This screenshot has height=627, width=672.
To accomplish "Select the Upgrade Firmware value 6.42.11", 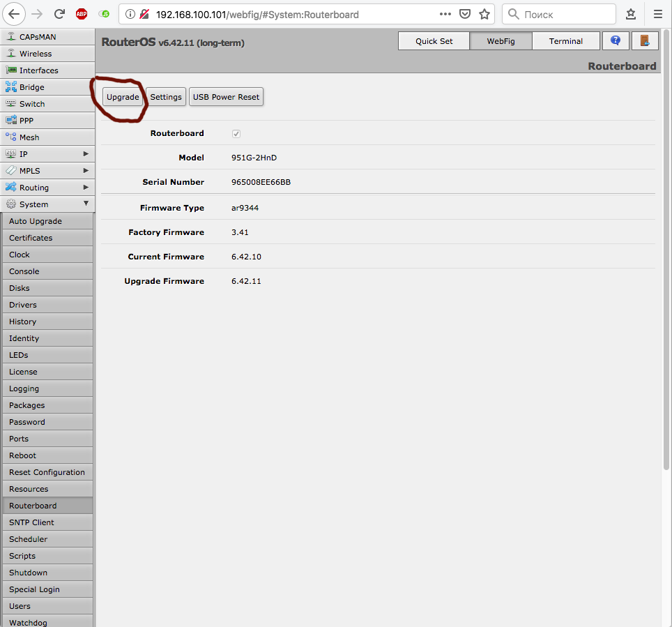I will [x=247, y=281].
